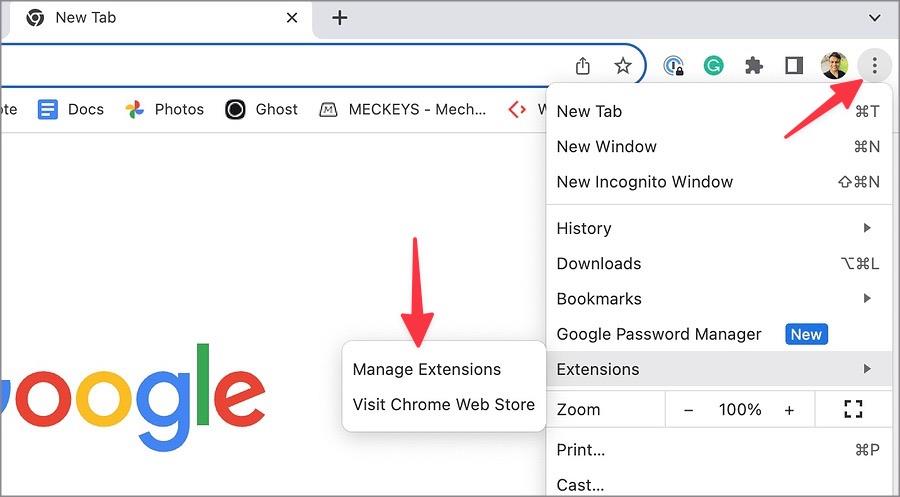900x497 pixels.
Task: Click Manage Extensions
Action: pyautogui.click(x=444, y=369)
